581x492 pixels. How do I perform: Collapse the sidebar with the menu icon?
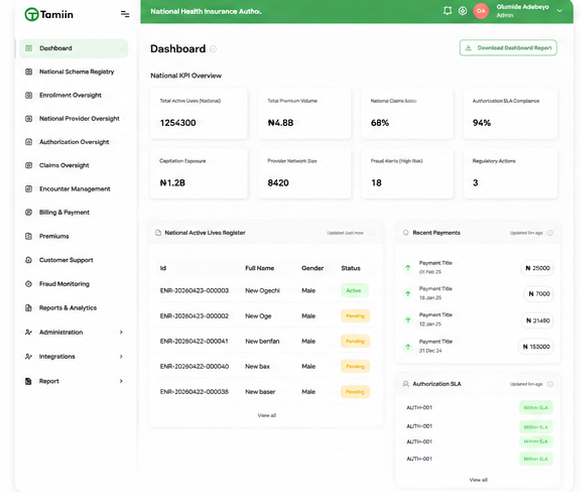click(x=125, y=14)
